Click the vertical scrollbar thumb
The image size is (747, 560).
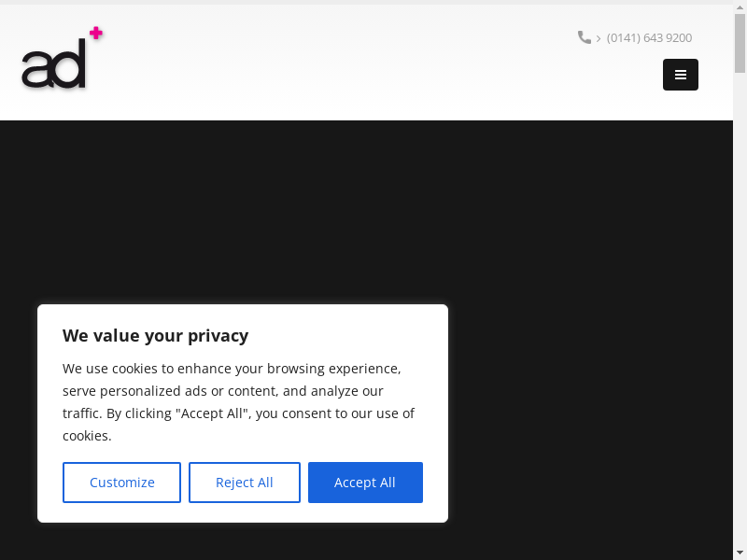coord(740,47)
